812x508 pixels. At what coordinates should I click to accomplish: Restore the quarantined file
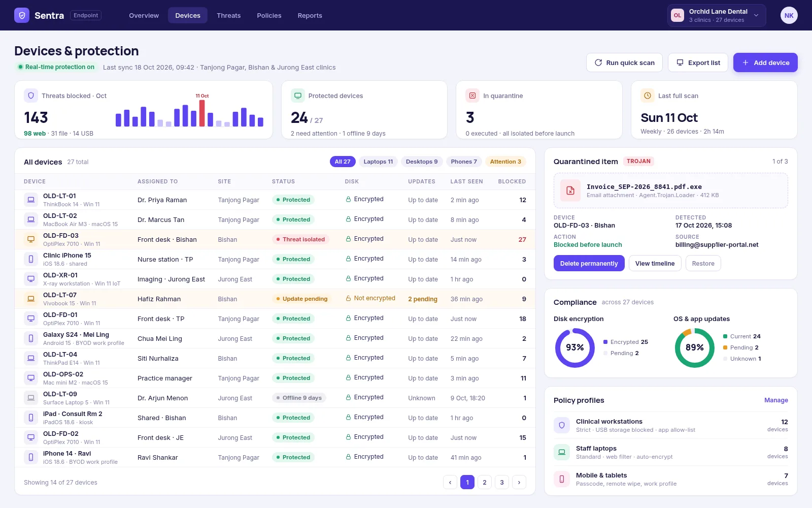pyautogui.click(x=703, y=263)
